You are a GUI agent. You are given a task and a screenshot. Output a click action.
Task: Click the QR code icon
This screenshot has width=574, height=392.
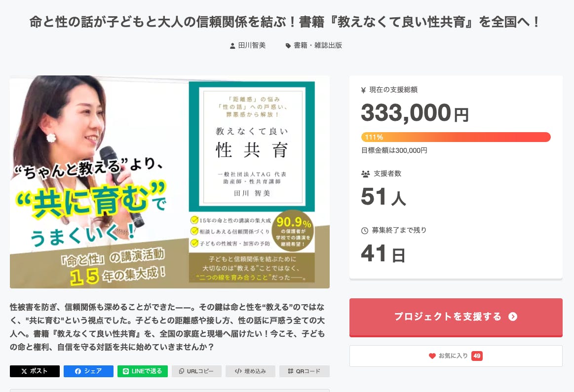click(x=291, y=371)
